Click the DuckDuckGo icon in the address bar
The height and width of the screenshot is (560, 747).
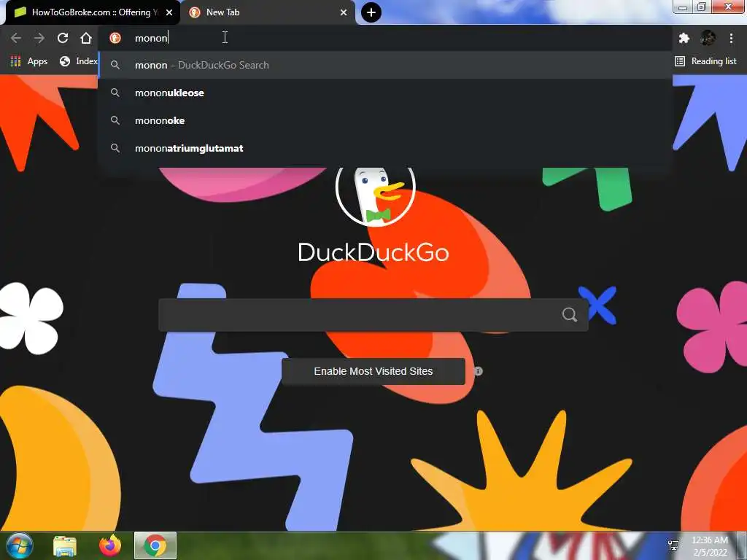click(115, 38)
